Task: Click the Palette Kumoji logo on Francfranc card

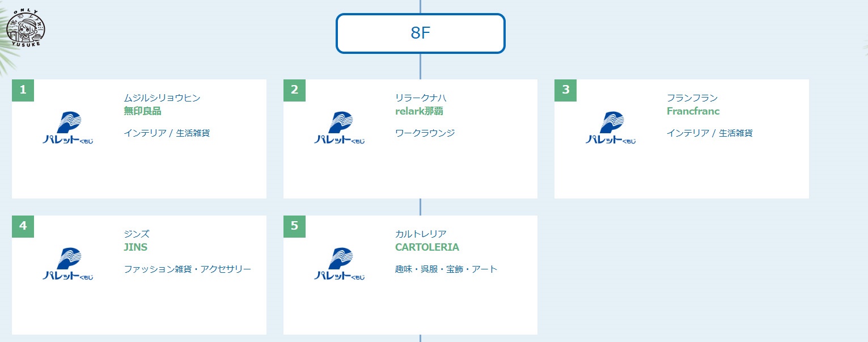Action: [x=609, y=127]
